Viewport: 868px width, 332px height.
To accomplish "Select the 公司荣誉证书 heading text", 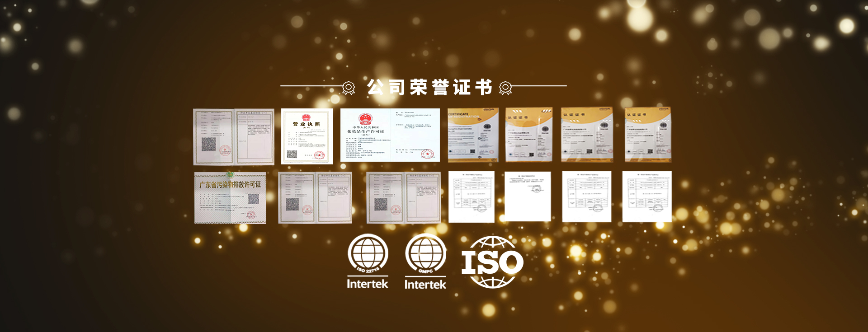I will coord(429,87).
